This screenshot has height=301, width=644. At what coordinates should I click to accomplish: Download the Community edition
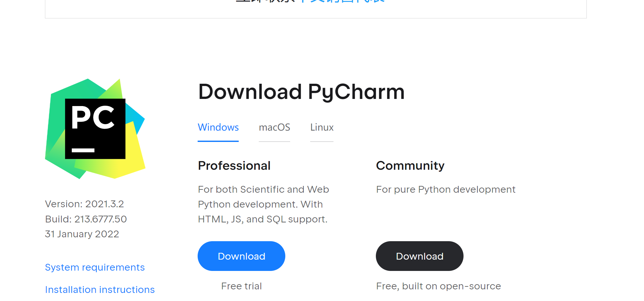coord(419,256)
